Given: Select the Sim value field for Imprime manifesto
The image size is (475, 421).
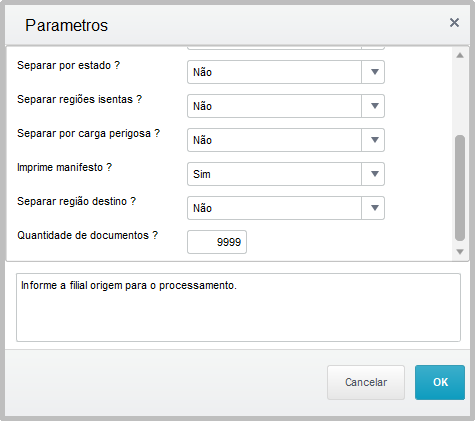Looking at the screenshot, I should [x=274, y=174].
